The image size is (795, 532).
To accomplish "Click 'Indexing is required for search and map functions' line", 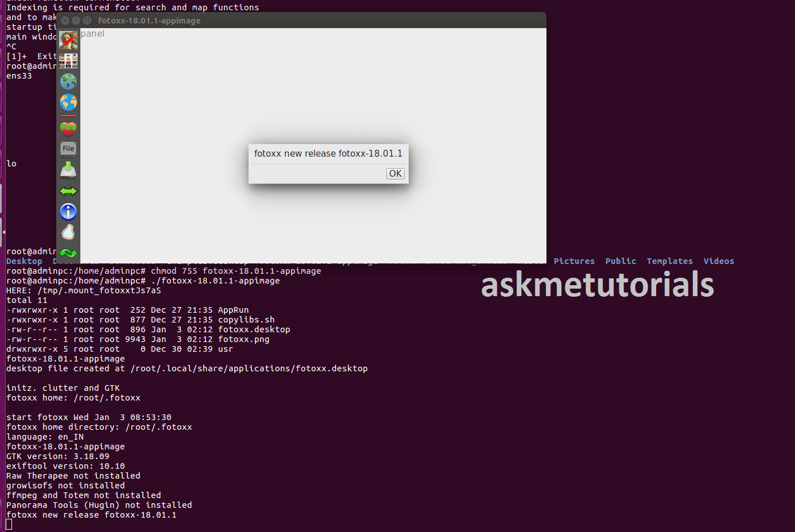I will tap(133, 7).
